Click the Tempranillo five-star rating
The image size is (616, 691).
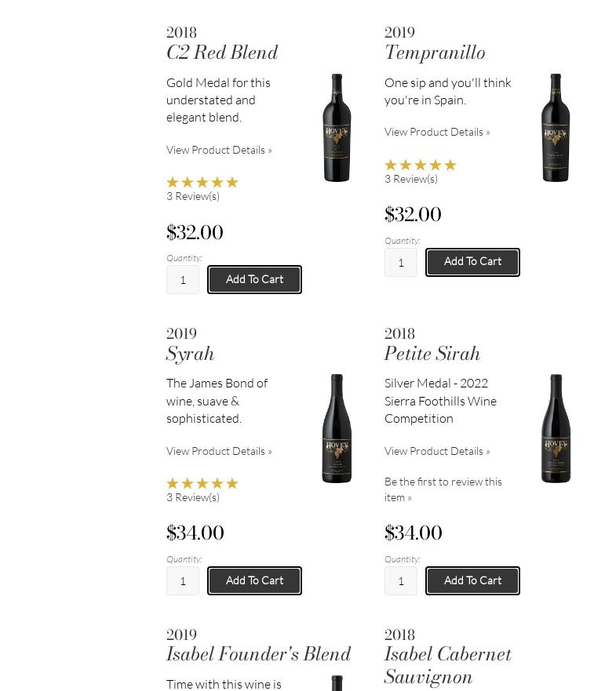pos(421,165)
